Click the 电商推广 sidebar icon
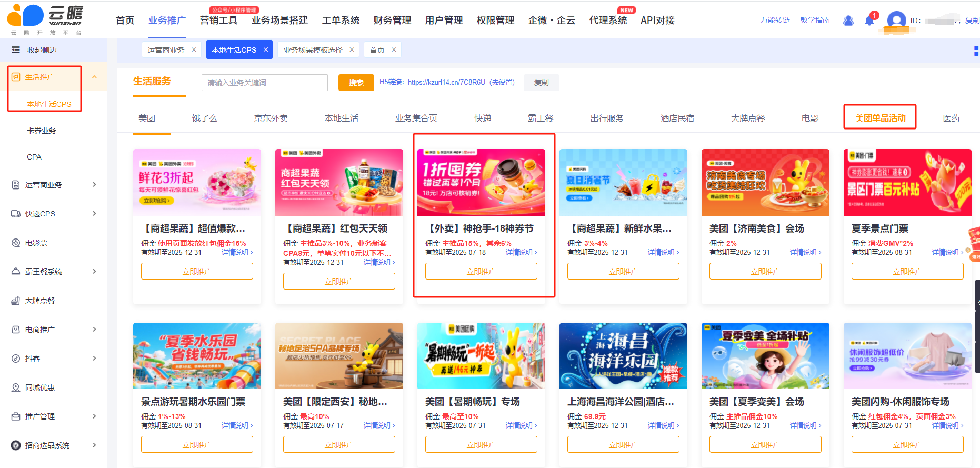 (x=16, y=330)
